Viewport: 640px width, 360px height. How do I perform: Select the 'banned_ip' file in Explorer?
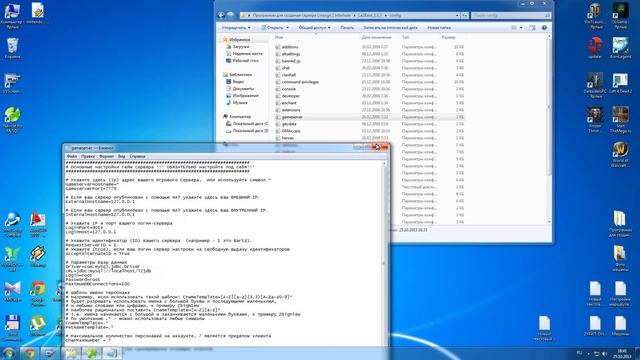[x=291, y=61]
